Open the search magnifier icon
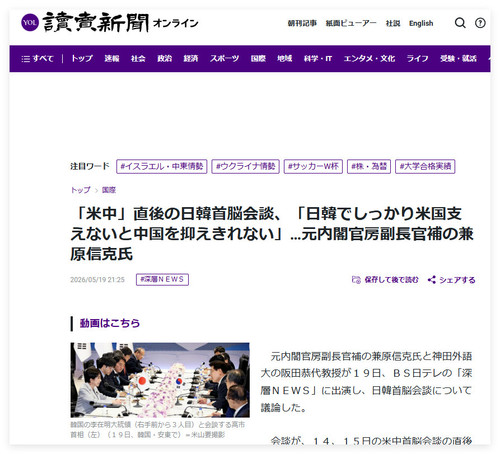The width and height of the screenshot is (500, 454). pos(460,23)
